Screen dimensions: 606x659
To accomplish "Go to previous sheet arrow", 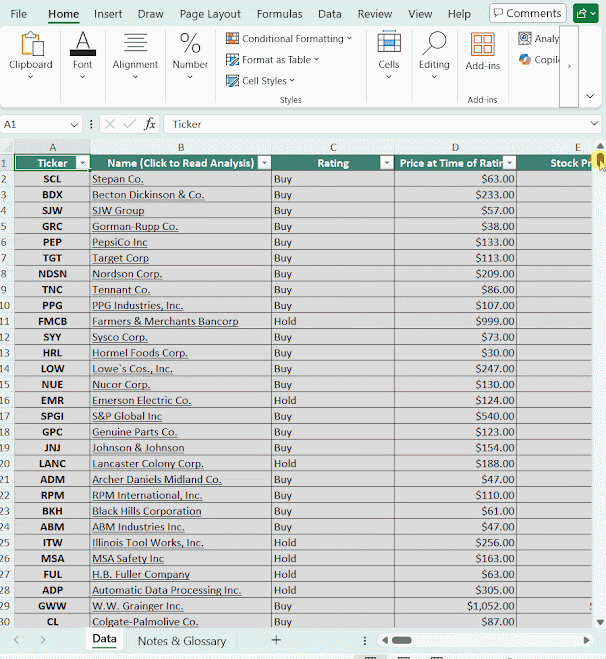I will pos(16,640).
